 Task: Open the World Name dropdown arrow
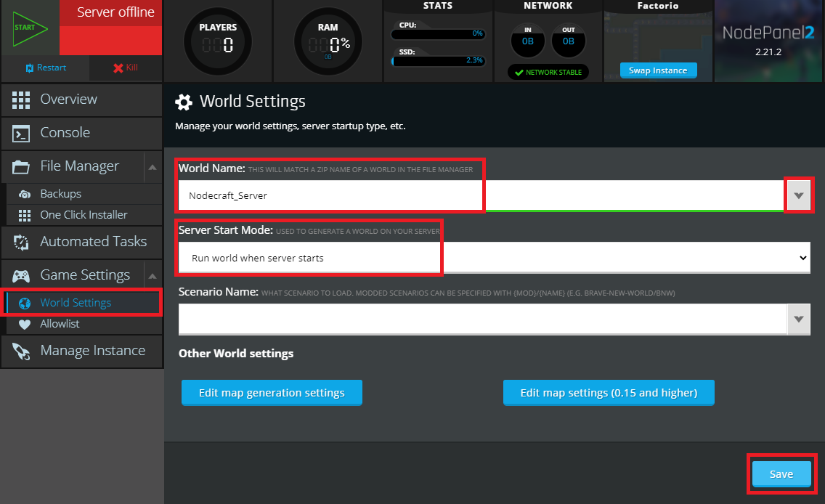coord(799,195)
